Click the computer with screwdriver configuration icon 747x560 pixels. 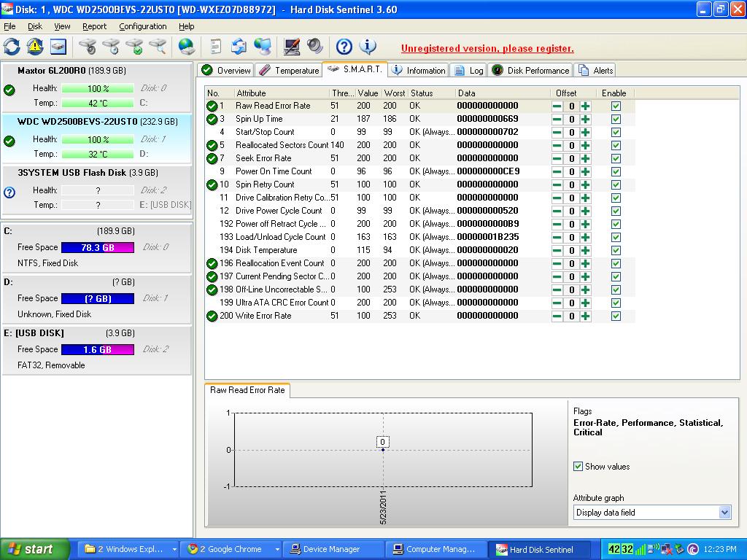point(292,47)
